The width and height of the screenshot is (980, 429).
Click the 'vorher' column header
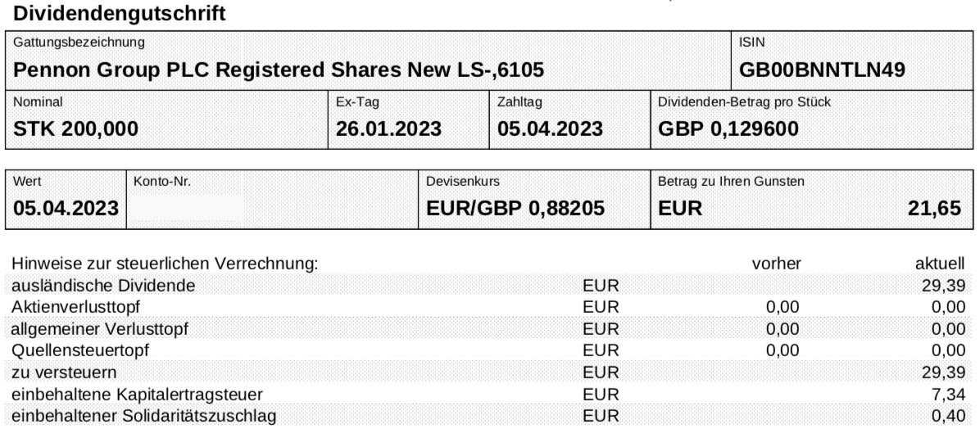777,264
